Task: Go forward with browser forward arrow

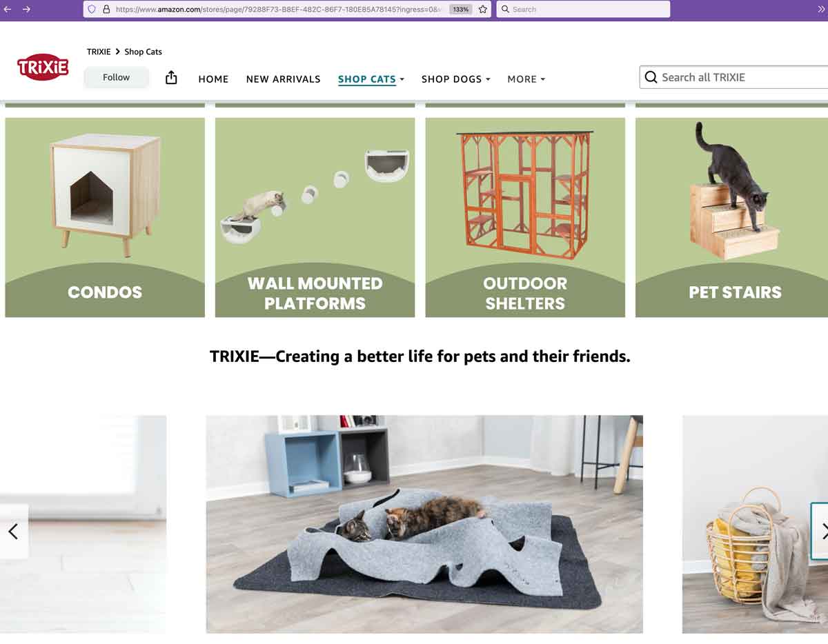Action: (26, 10)
